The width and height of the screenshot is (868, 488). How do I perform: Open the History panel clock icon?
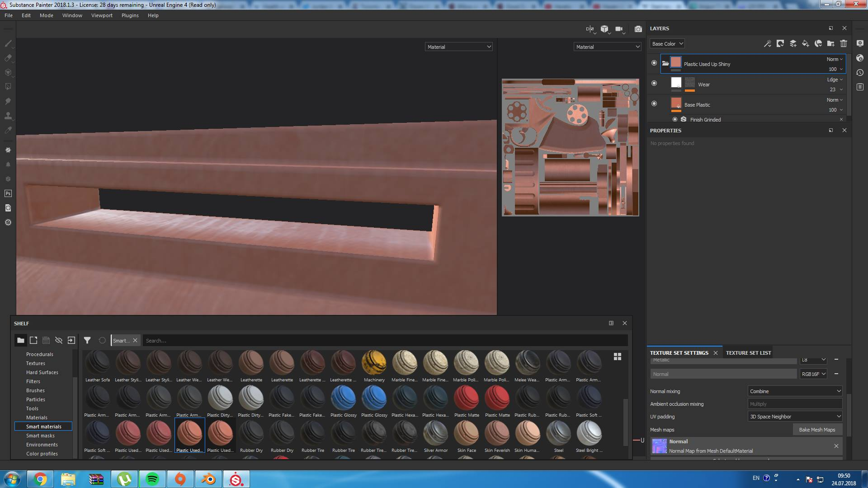860,72
